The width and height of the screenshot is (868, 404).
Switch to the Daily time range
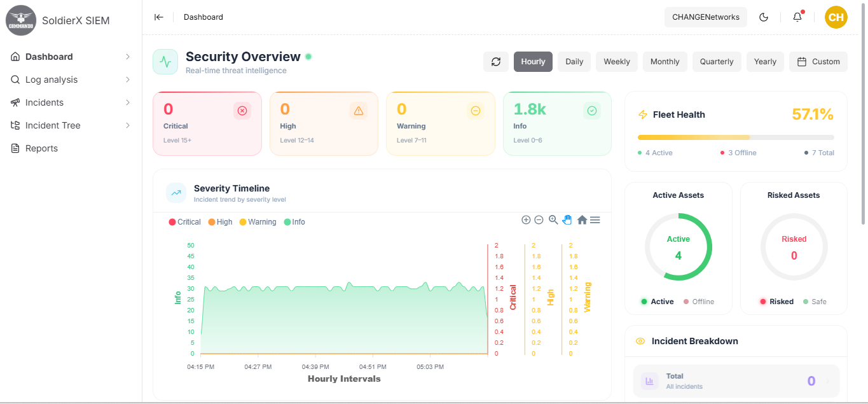click(574, 62)
